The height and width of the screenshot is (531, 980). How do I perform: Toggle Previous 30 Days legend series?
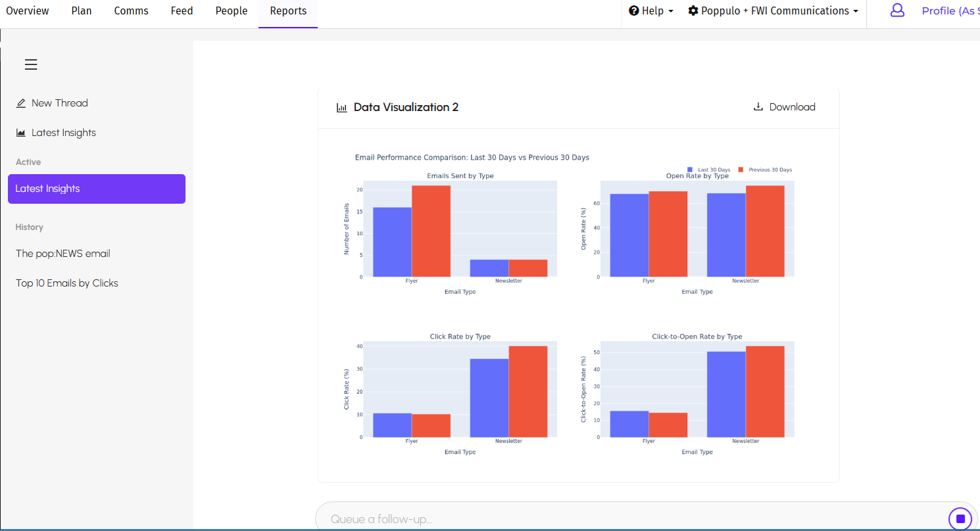tap(765, 170)
